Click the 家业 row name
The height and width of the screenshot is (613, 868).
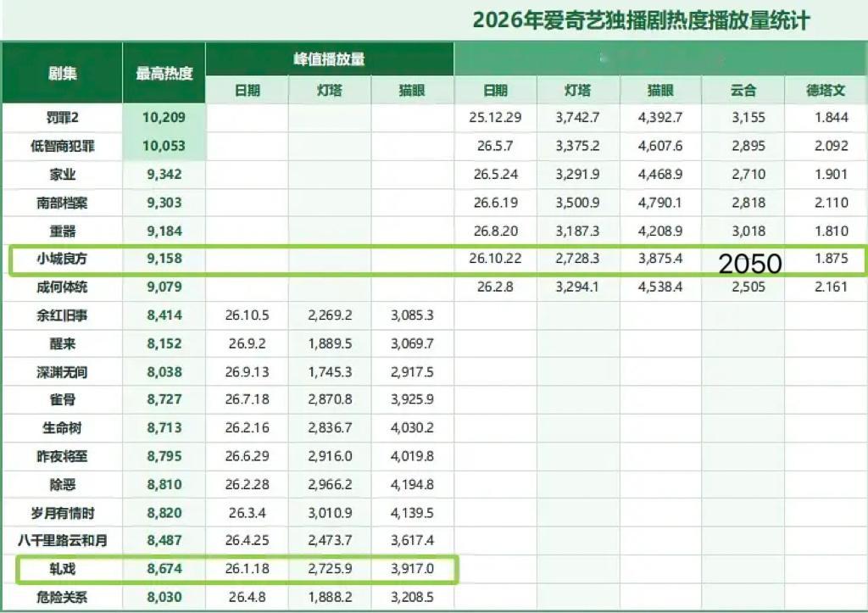pyautogui.click(x=62, y=175)
